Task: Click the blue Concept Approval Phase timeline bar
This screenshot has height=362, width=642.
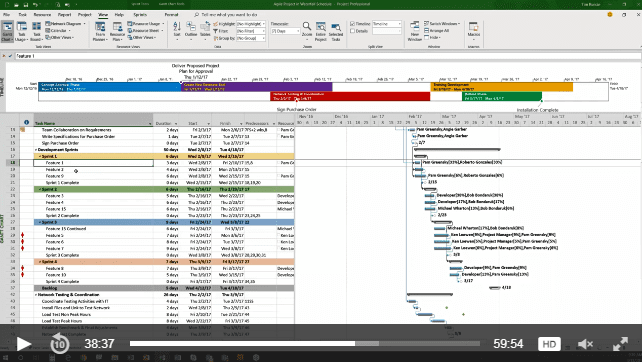Action: click(110, 87)
